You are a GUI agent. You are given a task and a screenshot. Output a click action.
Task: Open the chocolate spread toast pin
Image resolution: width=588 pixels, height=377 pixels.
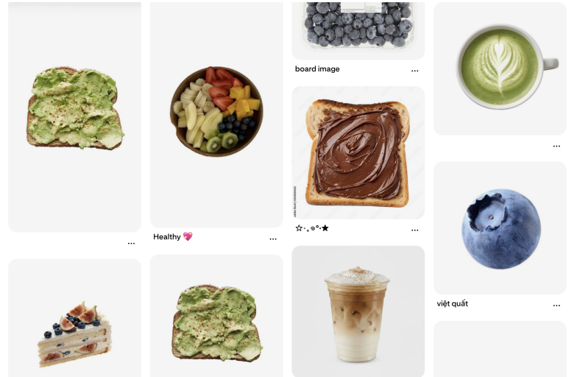point(358,152)
